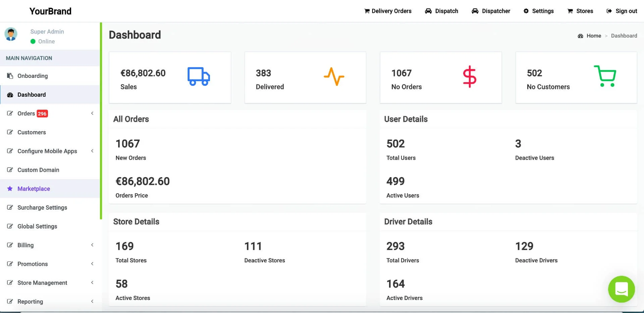The image size is (644, 313).
Task: Click the red 296 Orders badge
Action: 42,114
